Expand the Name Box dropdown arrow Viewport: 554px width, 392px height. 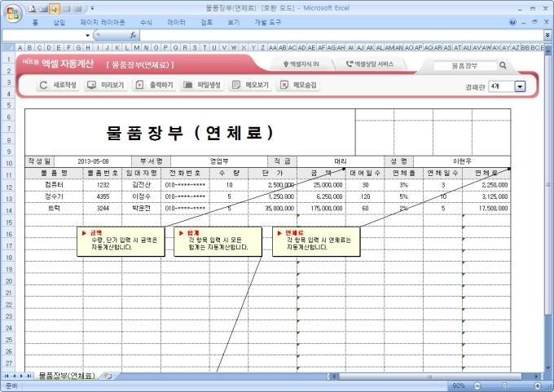pos(88,35)
